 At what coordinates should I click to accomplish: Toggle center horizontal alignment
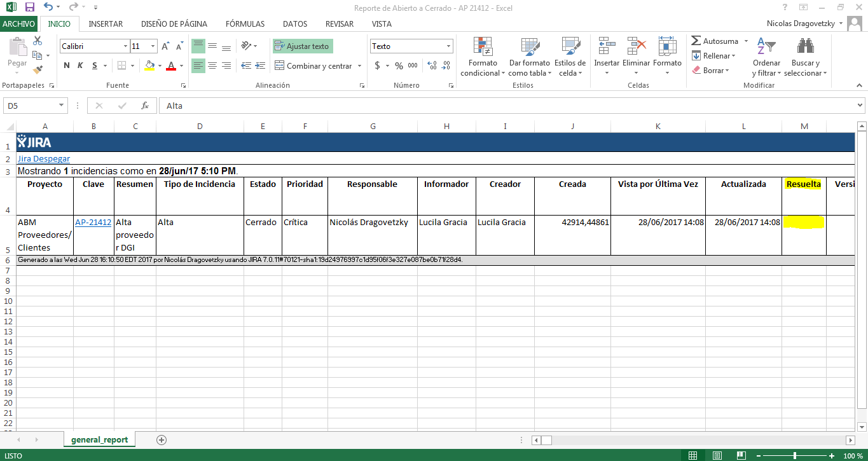(212, 65)
